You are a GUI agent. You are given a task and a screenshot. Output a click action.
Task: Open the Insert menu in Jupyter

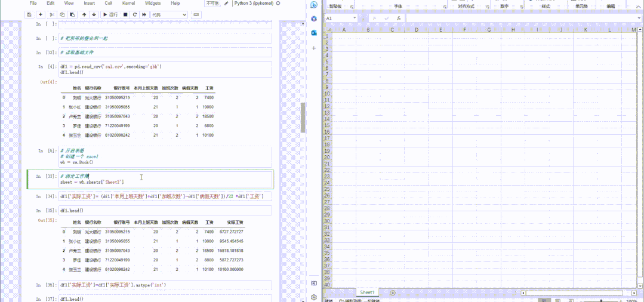point(89,3)
